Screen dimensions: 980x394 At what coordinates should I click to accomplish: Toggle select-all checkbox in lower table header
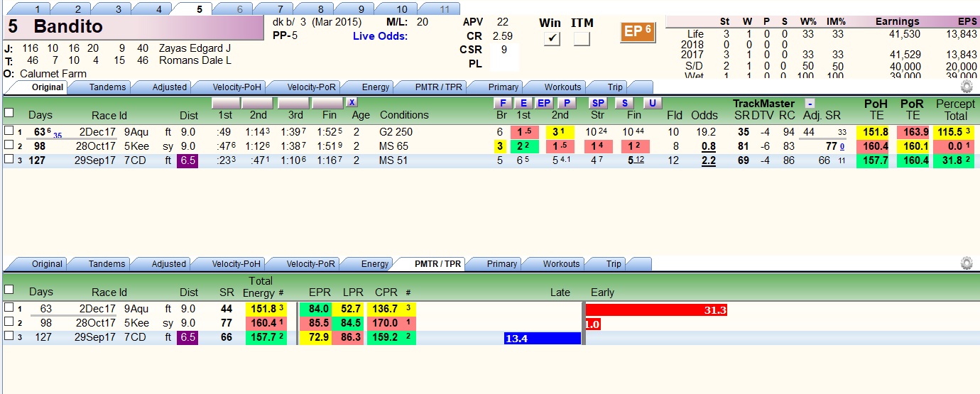click(9, 290)
